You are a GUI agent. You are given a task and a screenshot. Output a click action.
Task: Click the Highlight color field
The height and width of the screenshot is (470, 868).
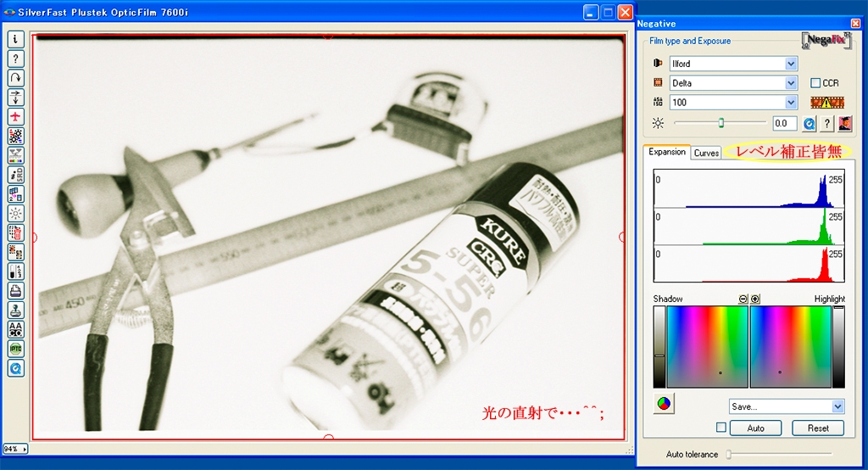(x=791, y=346)
